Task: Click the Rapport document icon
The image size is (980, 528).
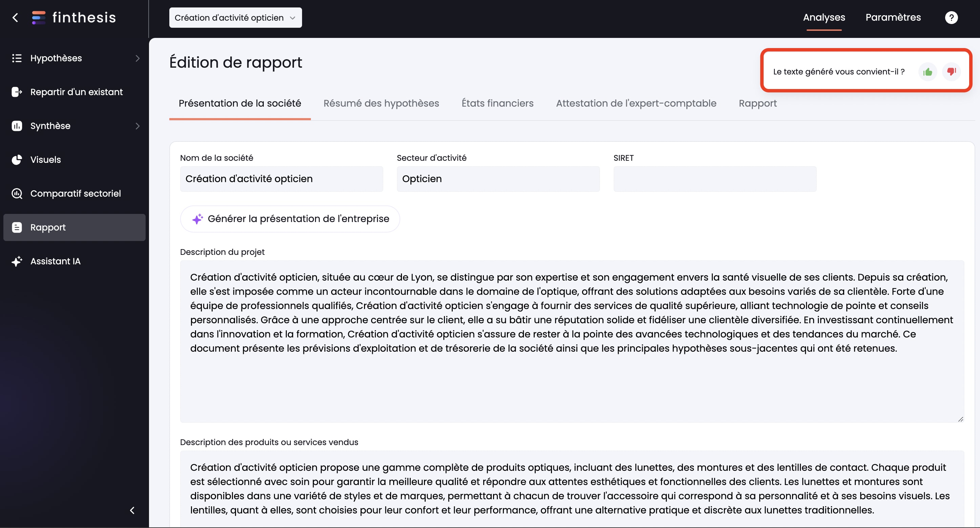Action: 17,227
